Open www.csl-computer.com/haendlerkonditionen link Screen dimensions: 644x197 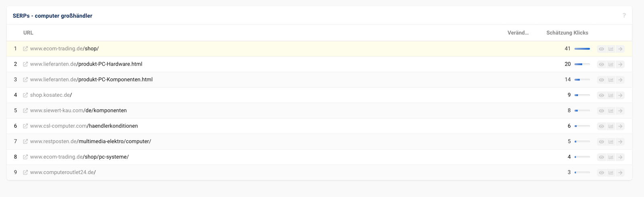[x=84, y=126]
